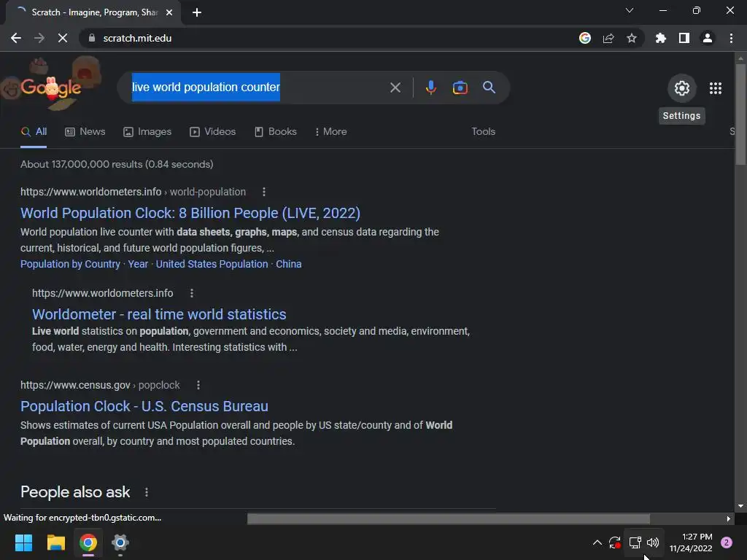Open clock and date panel
The image size is (747, 560).
tap(691, 542)
